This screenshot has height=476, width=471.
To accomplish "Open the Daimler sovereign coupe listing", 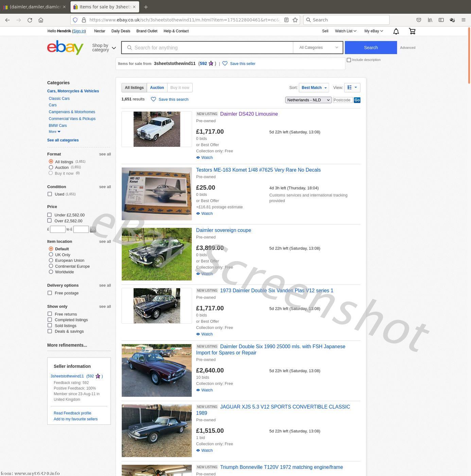I will click(223, 230).
